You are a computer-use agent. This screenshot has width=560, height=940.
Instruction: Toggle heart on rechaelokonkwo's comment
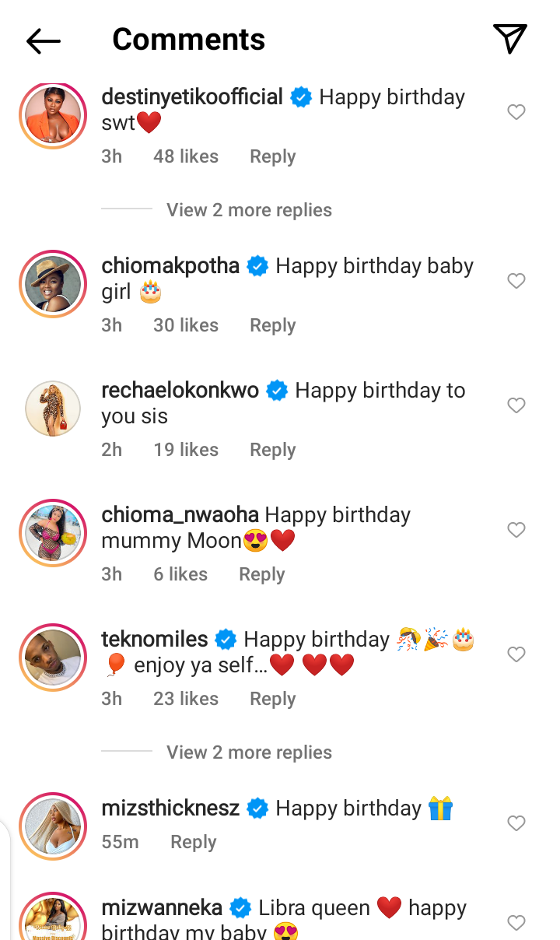tap(516, 405)
